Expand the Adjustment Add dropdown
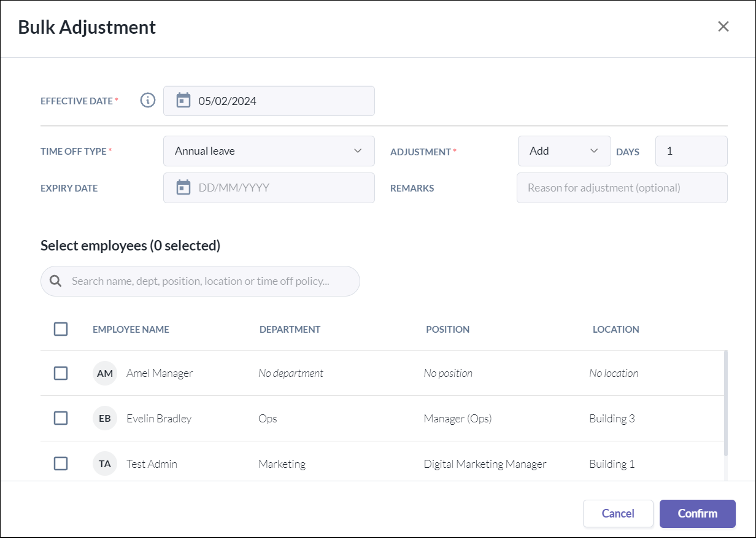756x539 pixels. coord(564,151)
